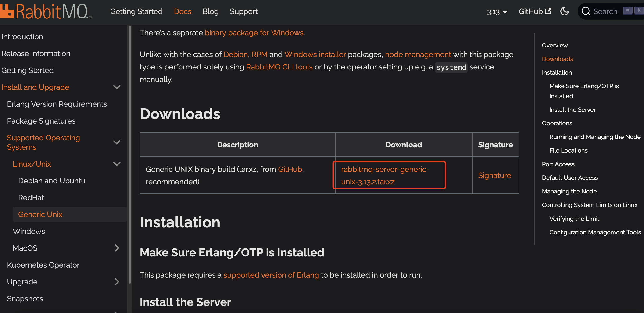The height and width of the screenshot is (313, 644).
Task: Open Upgrade sidebar item
Action: pyautogui.click(x=22, y=282)
